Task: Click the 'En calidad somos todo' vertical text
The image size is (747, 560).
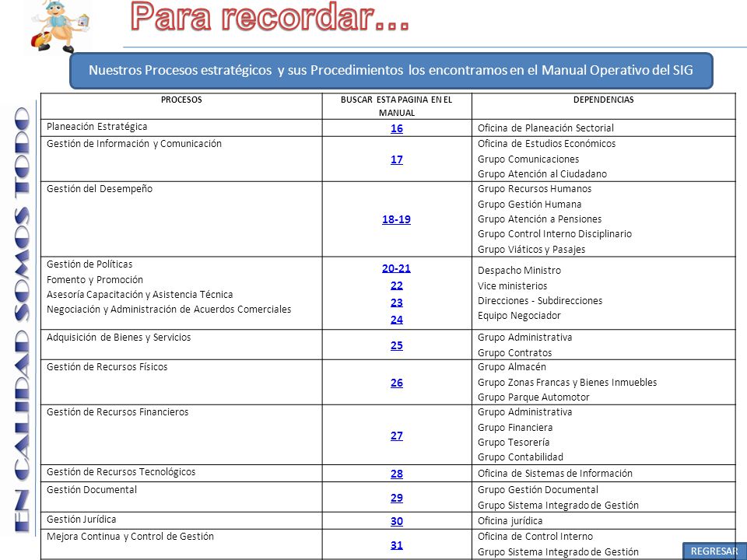Action: coord(23,320)
